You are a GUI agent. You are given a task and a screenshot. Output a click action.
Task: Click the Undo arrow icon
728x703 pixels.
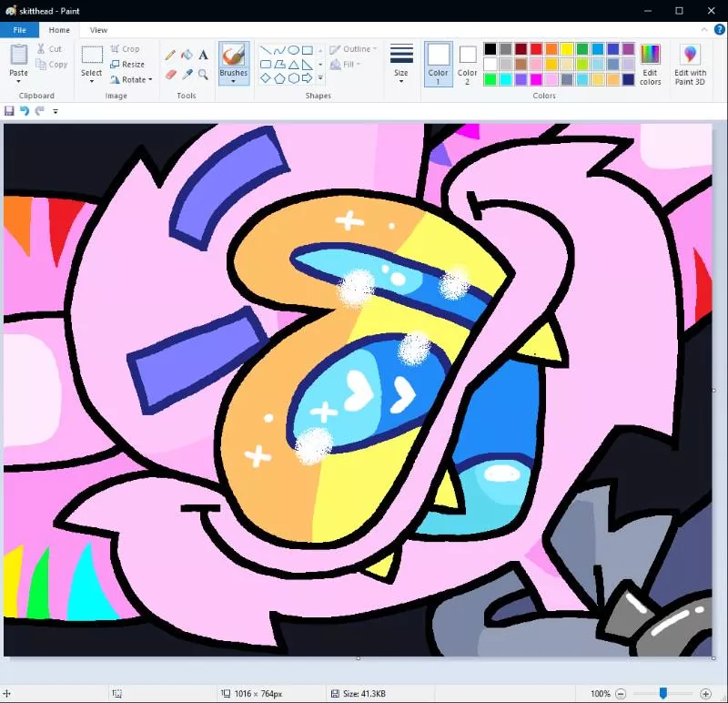(25, 111)
